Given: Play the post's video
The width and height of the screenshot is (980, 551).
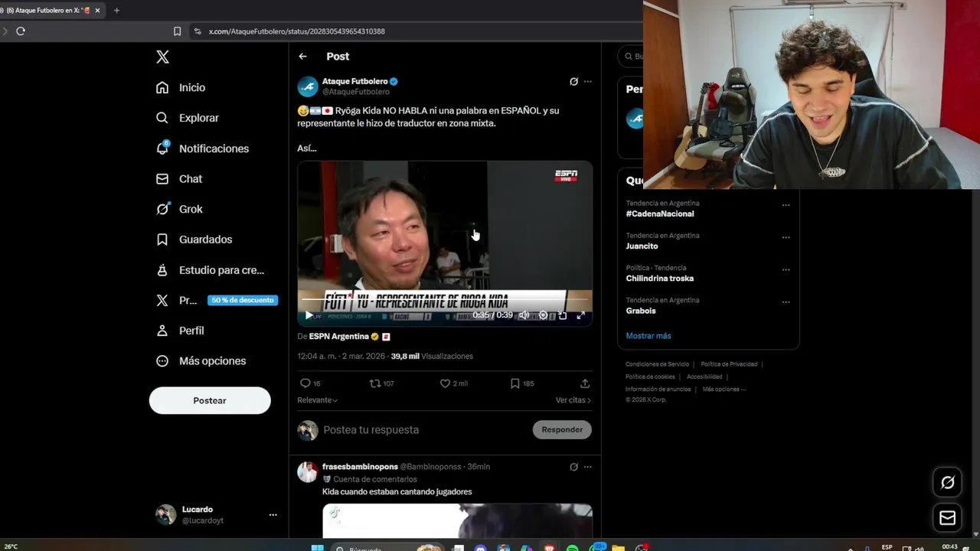Looking at the screenshot, I should pos(309,315).
